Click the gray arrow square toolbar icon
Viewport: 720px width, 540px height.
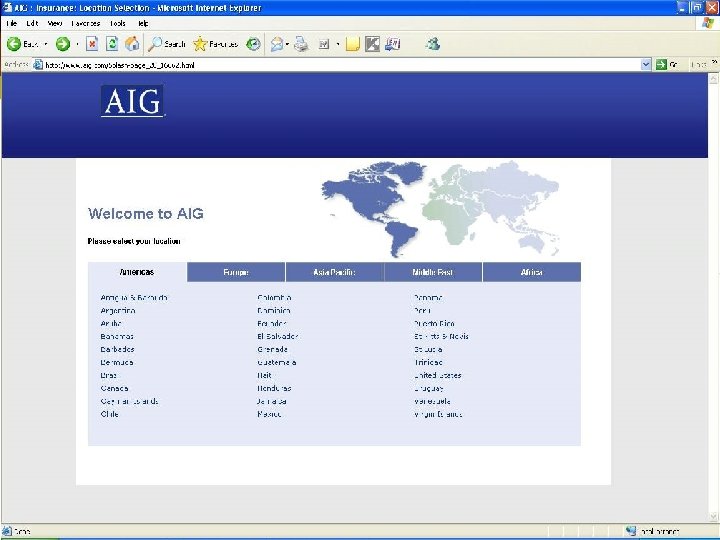pos(372,44)
